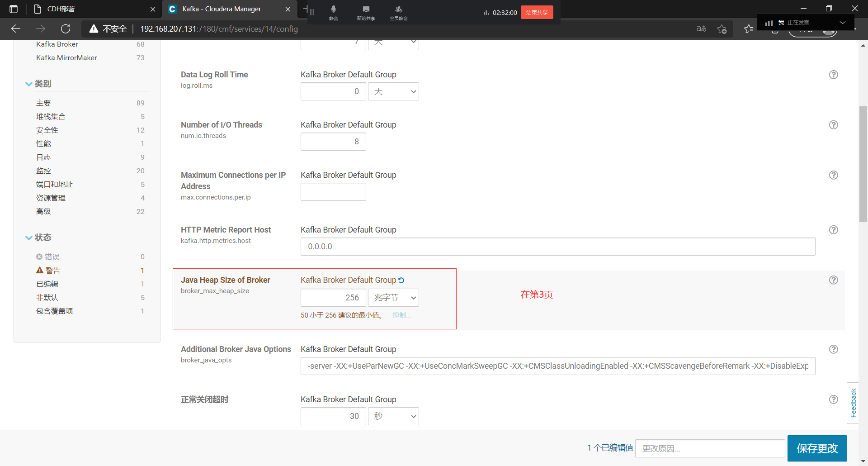
Task: Click the 抑制... suppress link
Action: point(402,315)
